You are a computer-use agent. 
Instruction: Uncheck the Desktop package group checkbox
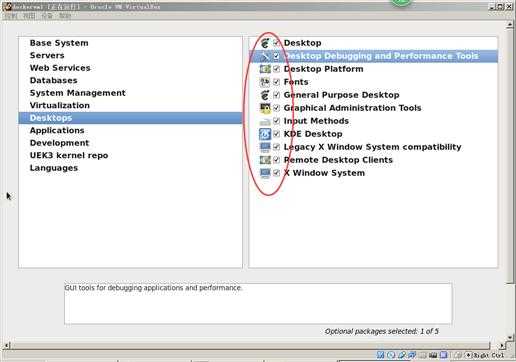coord(276,43)
